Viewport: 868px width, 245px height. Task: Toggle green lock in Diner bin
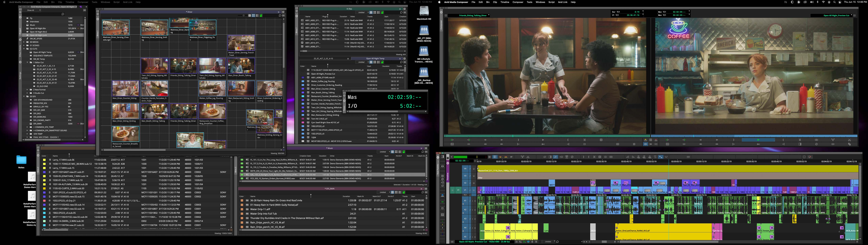261,15
